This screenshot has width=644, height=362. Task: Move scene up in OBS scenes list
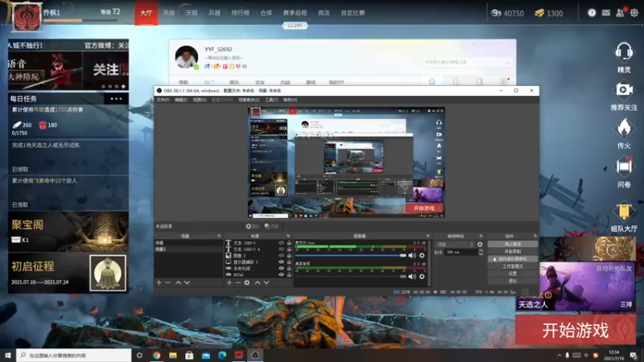click(178, 282)
